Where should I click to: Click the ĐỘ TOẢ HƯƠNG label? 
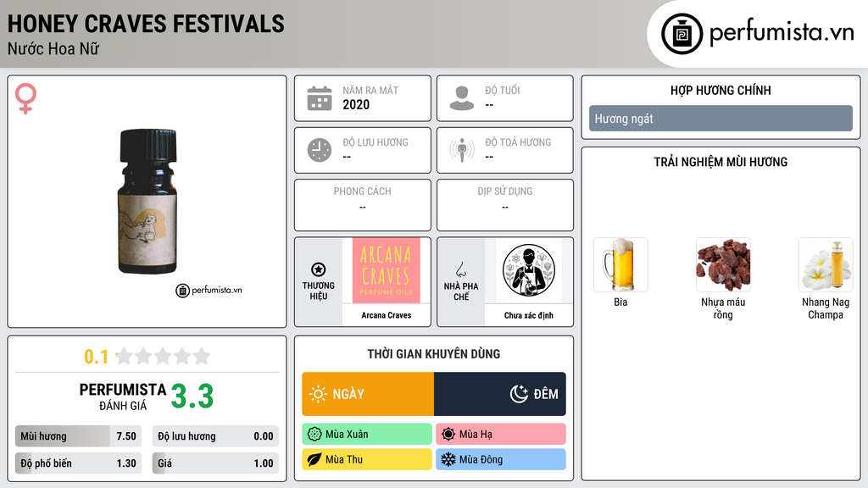click(x=518, y=142)
